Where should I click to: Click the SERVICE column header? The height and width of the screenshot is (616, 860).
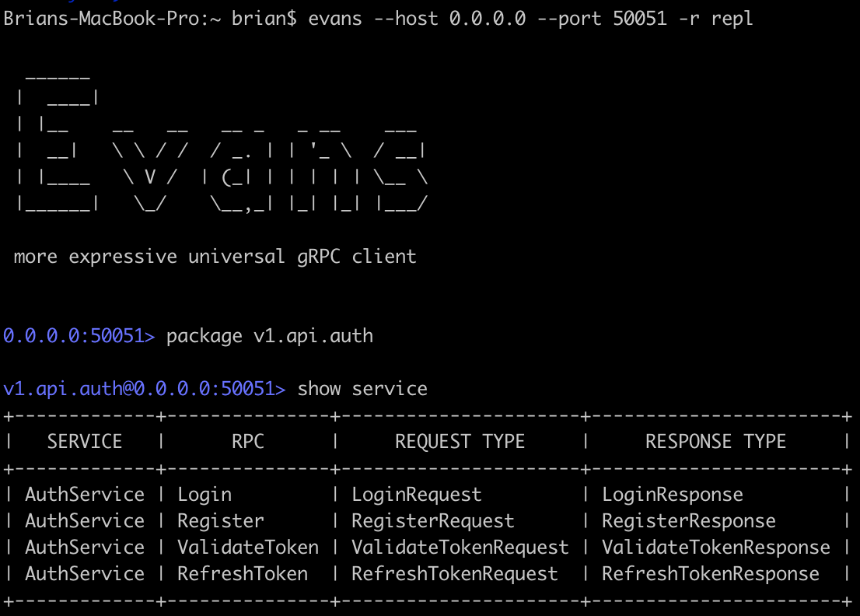click(85, 442)
